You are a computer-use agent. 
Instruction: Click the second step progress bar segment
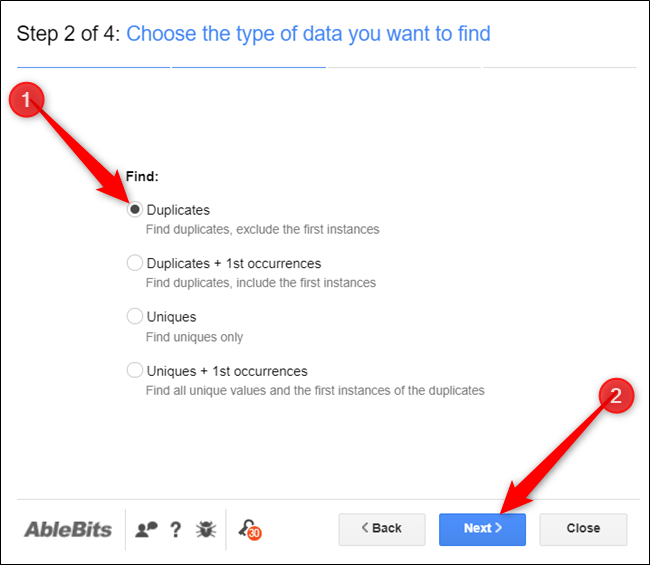click(248, 68)
